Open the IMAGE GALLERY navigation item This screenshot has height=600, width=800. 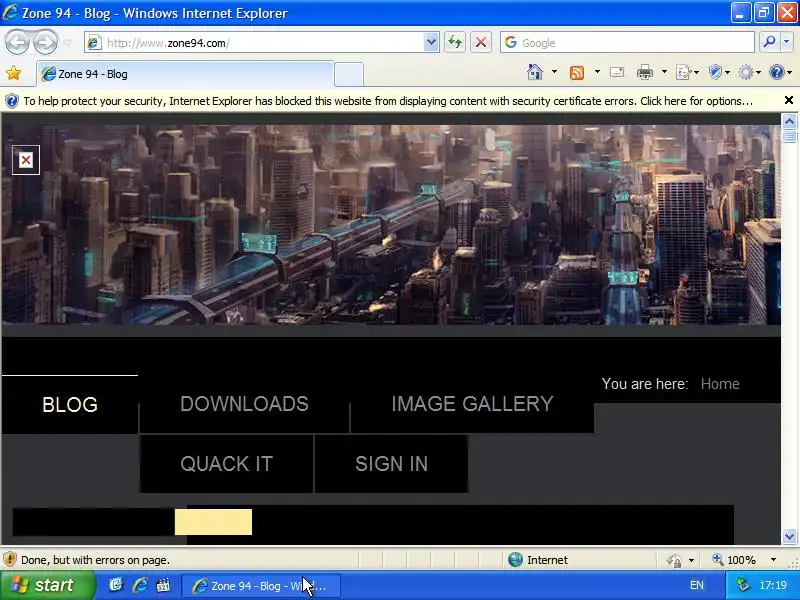tap(472, 404)
